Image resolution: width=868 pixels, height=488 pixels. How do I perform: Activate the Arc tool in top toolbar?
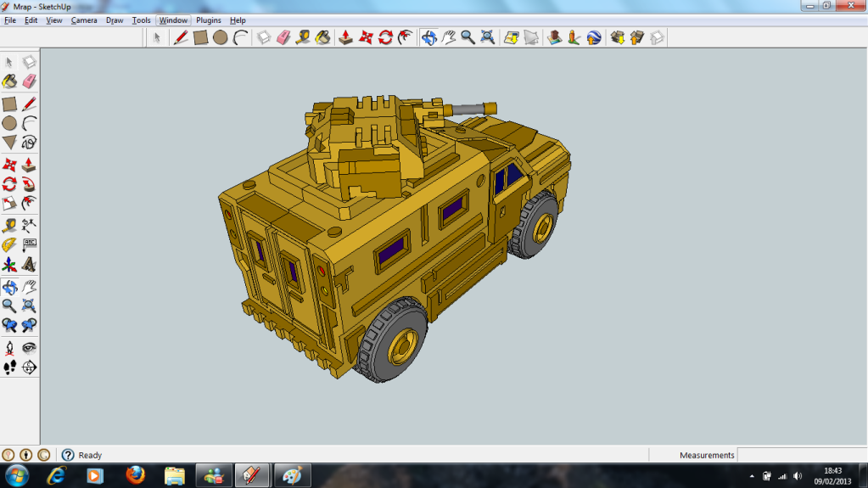240,37
